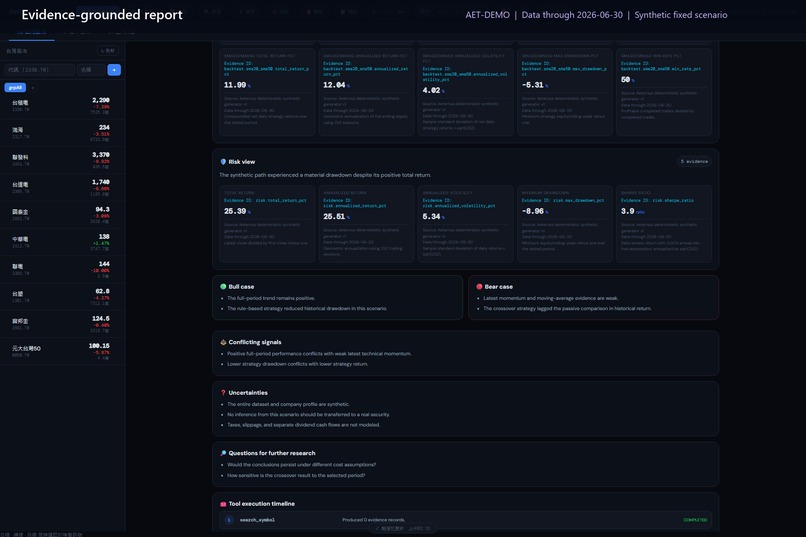Image resolution: width=806 pixels, height=537 pixels.
Task: Click the shield icon beside Risk view
Action: tap(223, 161)
